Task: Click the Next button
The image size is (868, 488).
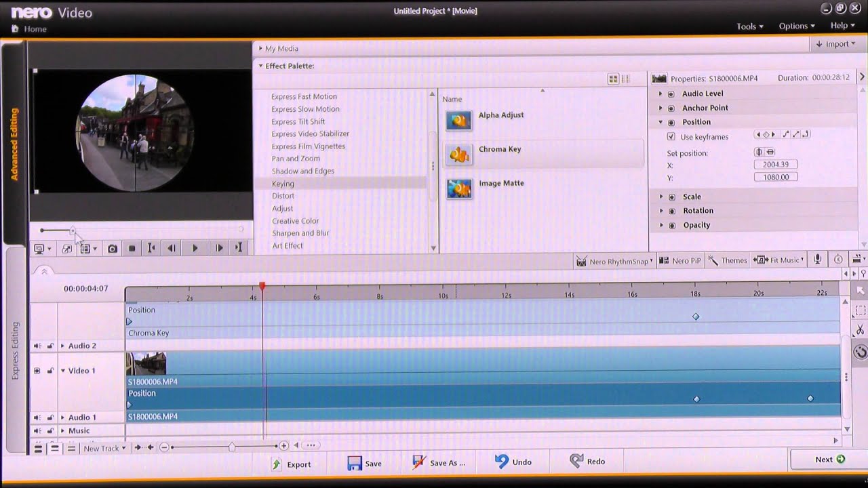Action: point(829,460)
